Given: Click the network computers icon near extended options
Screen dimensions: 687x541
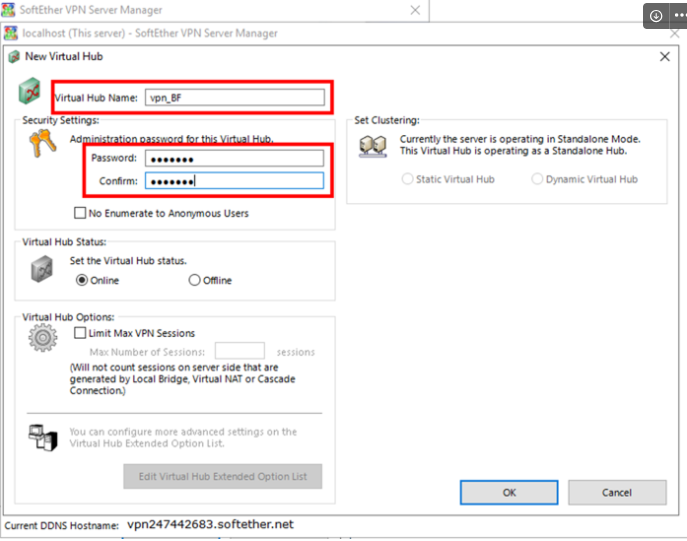Looking at the screenshot, I should [41, 436].
